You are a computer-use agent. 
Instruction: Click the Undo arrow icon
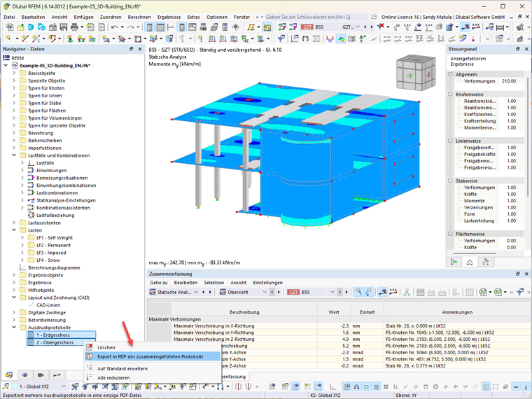[x=114, y=27]
